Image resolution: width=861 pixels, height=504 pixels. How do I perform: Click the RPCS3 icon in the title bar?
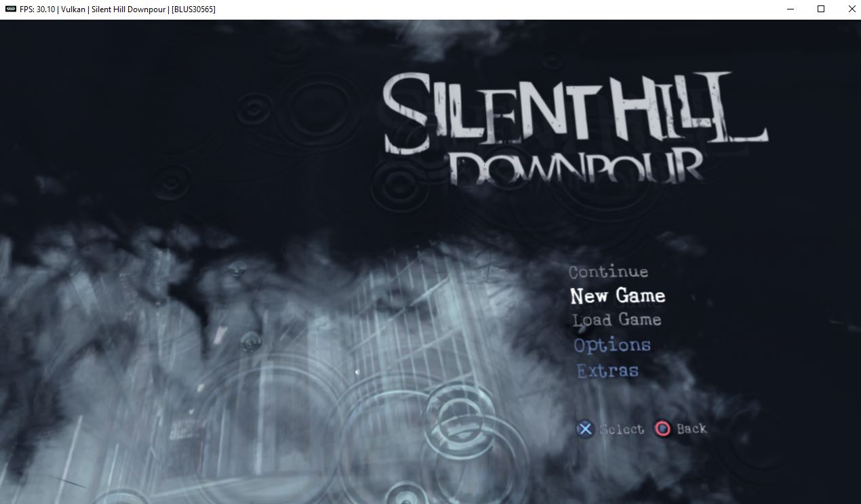(x=10, y=9)
